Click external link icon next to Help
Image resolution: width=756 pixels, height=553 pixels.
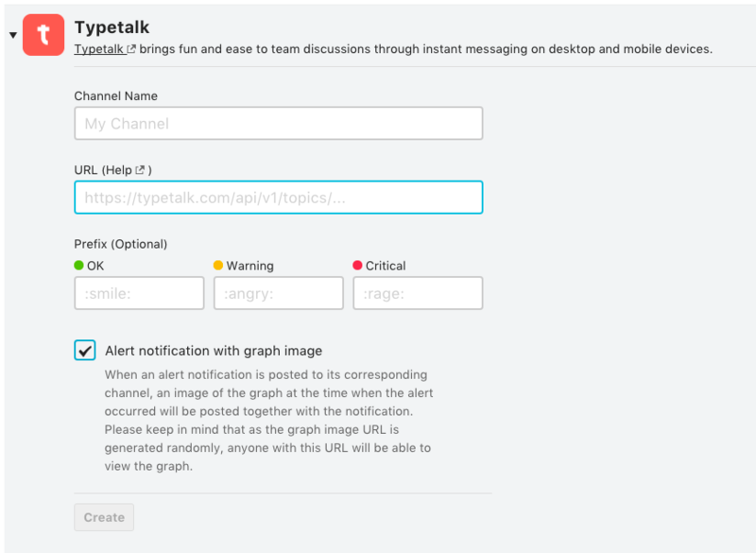point(140,170)
